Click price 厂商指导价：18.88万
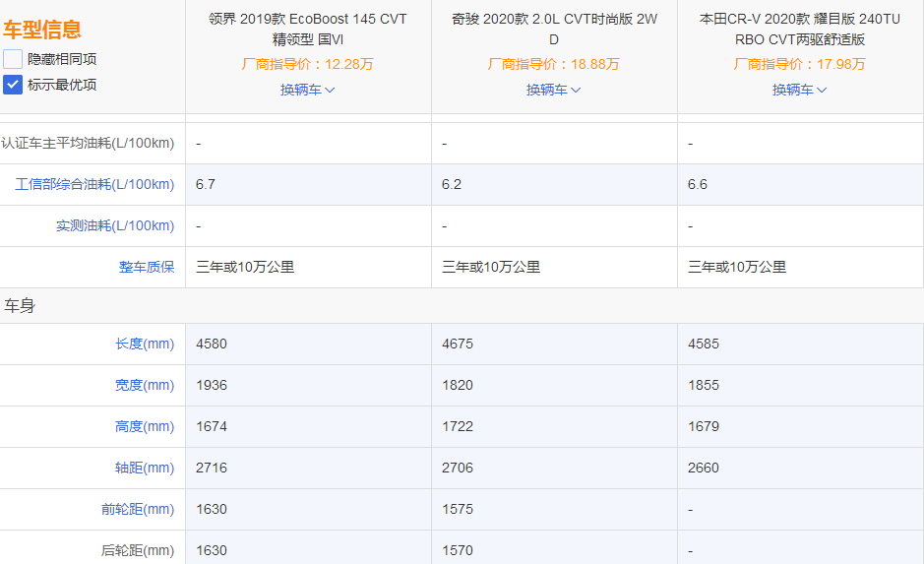Viewport: 924px width, 564px height. tap(553, 64)
